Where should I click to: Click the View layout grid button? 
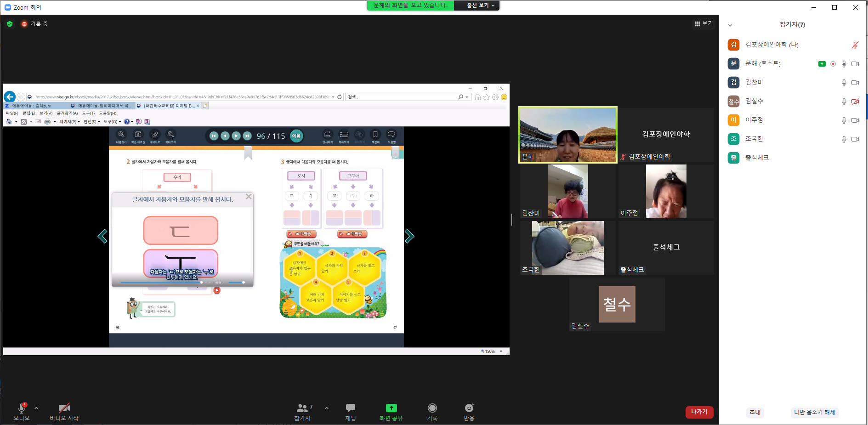point(703,23)
